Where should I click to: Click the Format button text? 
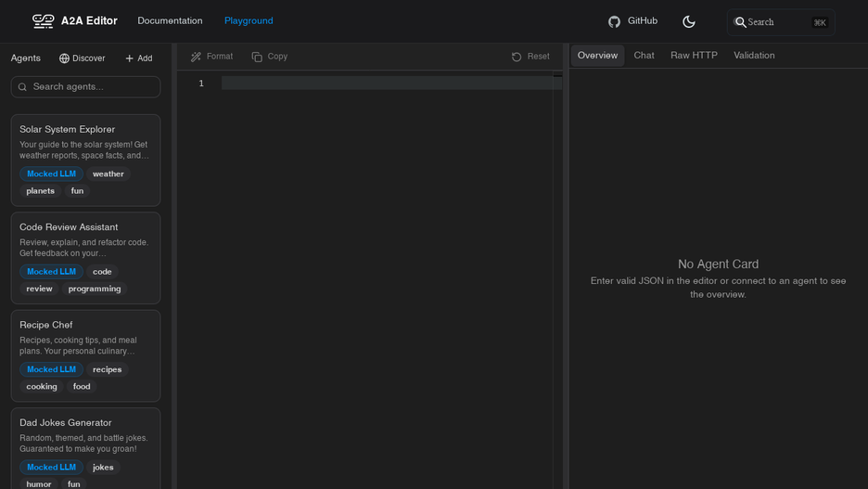click(x=220, y=57)
